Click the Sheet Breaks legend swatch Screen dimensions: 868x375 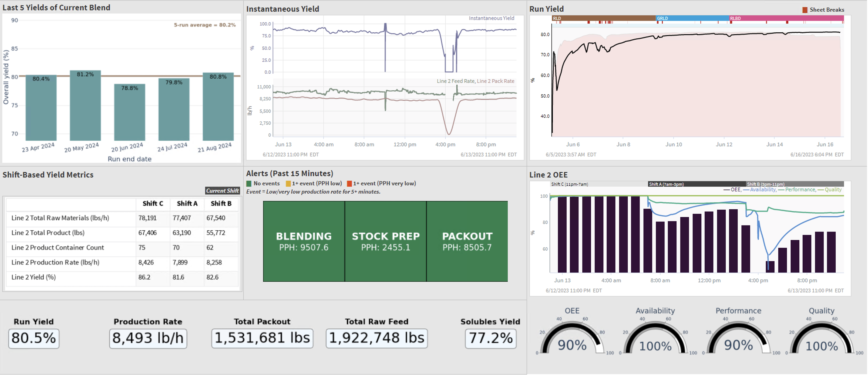[805, 10]
